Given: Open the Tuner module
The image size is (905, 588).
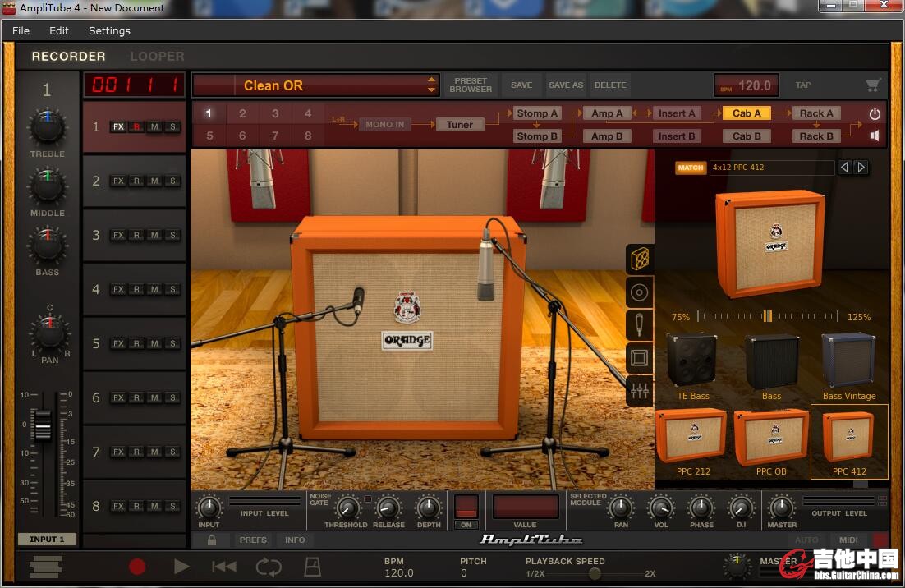Looking at the screenshot, I should click(459, 125).
